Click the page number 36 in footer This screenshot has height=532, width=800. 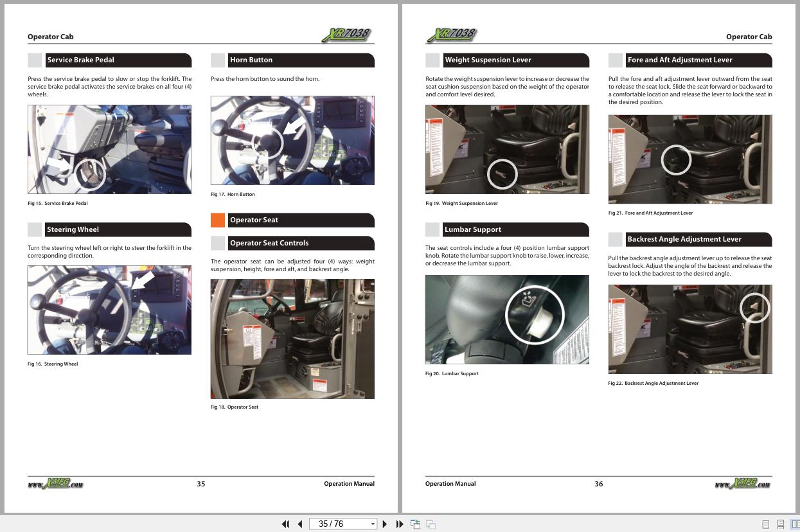coord(599,484)
